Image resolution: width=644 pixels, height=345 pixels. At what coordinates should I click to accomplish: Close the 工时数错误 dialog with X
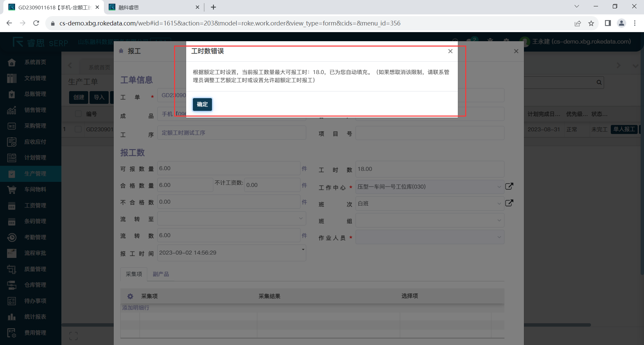pos(450,51)
